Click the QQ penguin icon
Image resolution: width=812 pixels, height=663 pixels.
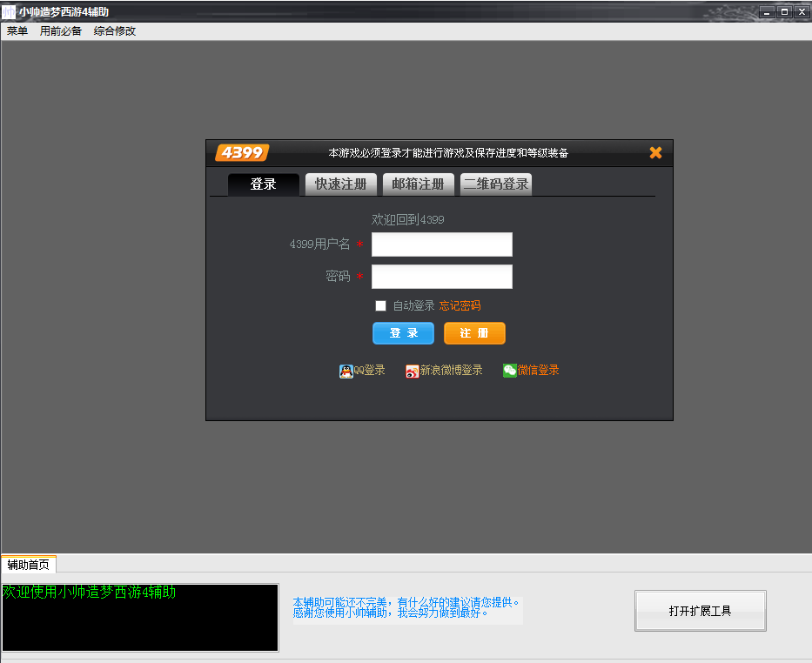tap(346, 372)
